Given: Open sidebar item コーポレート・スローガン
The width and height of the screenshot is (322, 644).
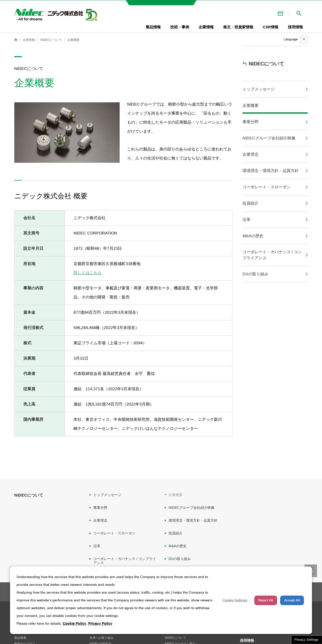Looking at the screenshot, I should coord(275,187).
